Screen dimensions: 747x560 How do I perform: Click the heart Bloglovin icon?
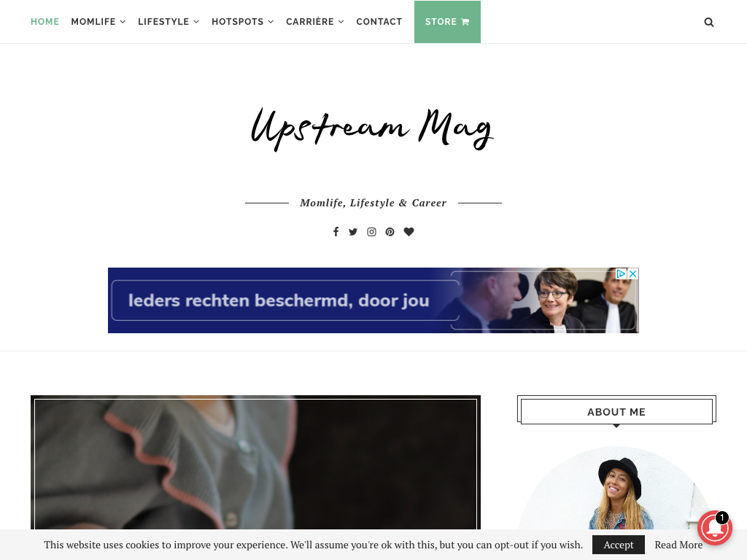[x=409, y=232]
